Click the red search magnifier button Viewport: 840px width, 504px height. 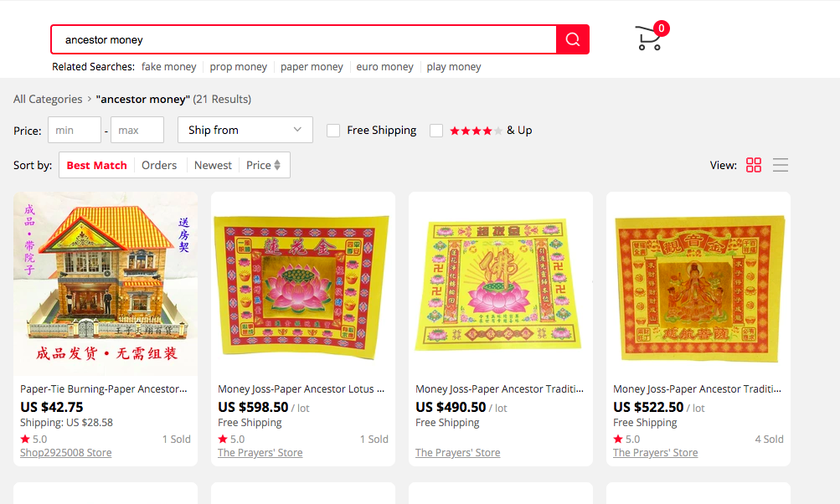(573, 39)
